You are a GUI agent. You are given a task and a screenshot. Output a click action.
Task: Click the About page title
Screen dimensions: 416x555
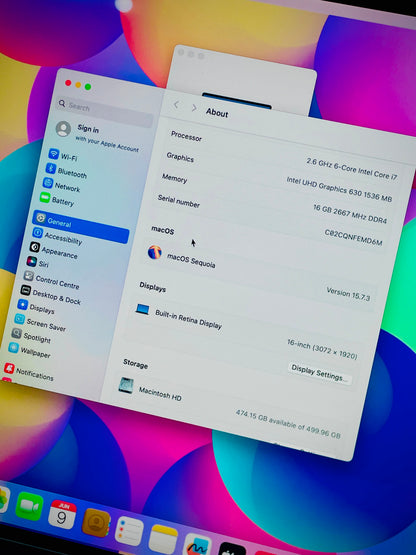point(217,113)
